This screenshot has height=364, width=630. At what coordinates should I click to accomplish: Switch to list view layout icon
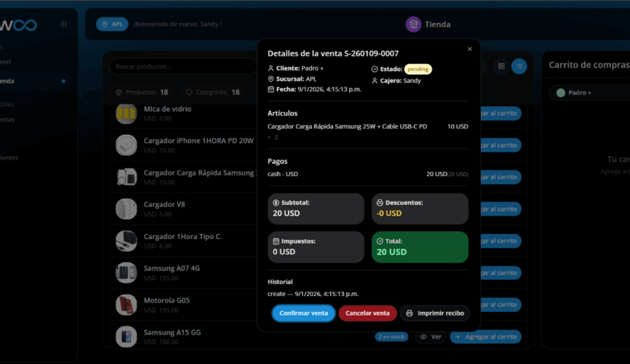point(519,66)
